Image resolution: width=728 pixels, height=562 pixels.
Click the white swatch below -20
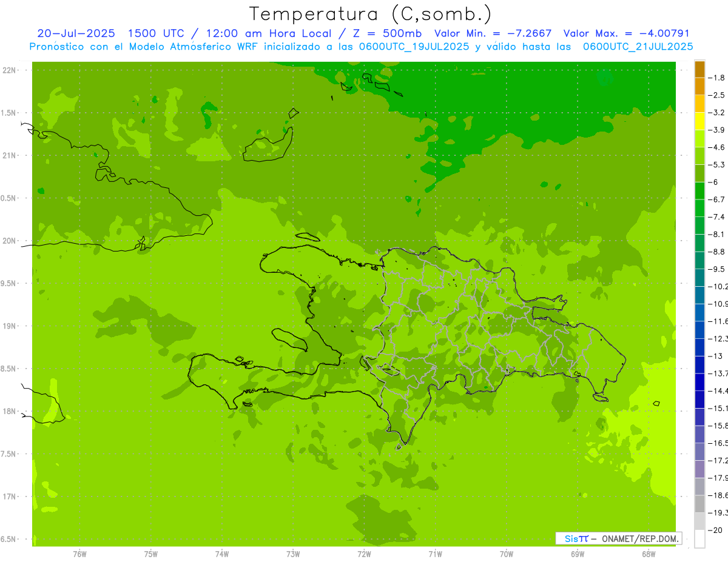pyautogui.click(x=699, y=538)
